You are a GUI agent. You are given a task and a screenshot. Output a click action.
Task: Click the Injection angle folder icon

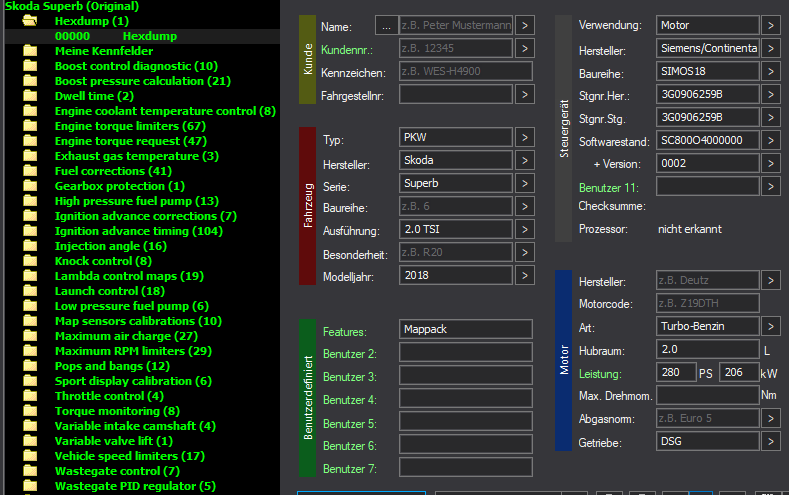30,246
